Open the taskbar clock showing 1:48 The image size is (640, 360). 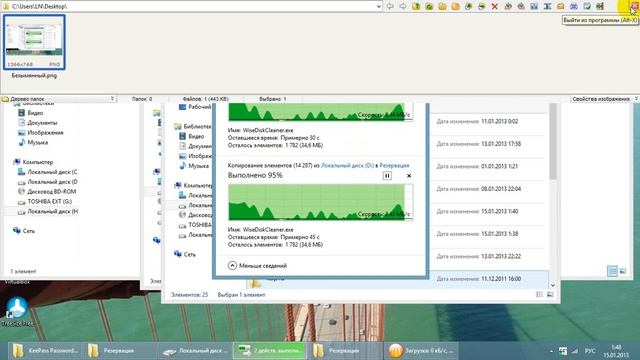point(616,351)
